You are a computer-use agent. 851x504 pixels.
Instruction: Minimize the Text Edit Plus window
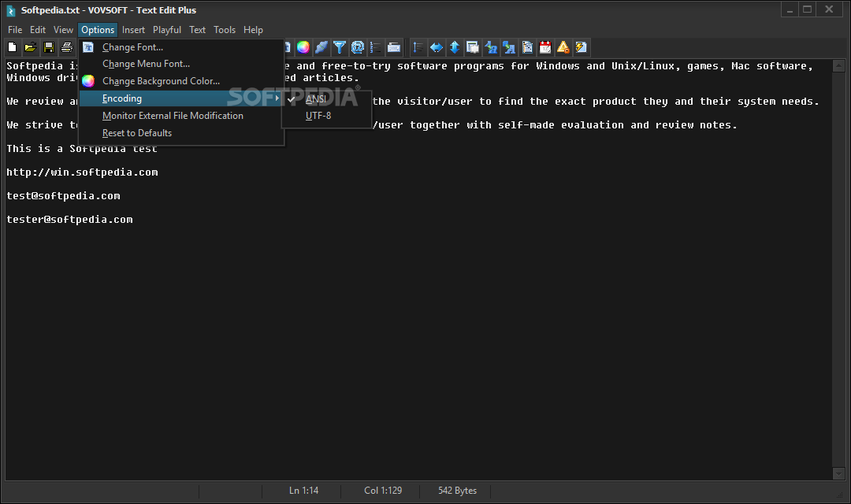(x=790, y=9)
